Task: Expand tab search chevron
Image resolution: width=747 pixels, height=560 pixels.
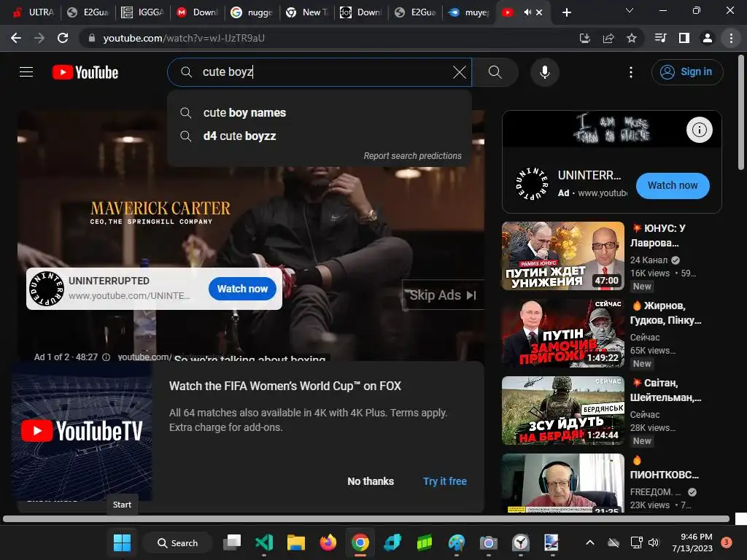Action: coord(630,10)
